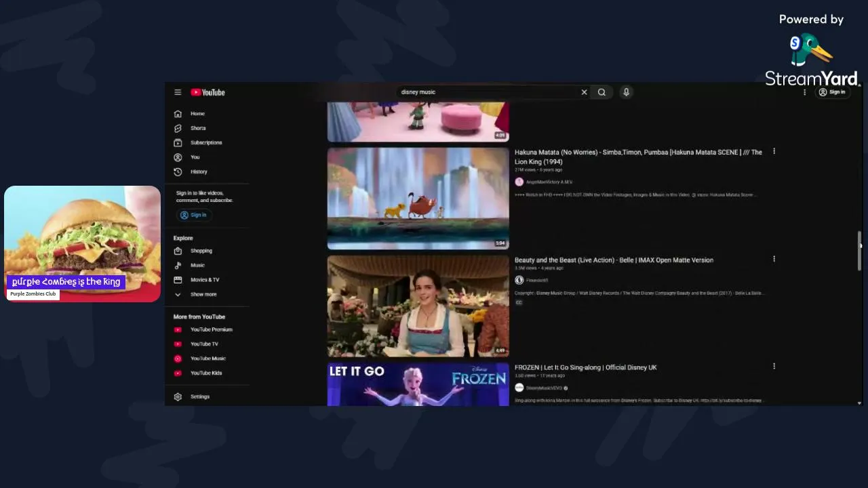Click the Music note icon
The image size is (868, 488).
pos(178,265)
